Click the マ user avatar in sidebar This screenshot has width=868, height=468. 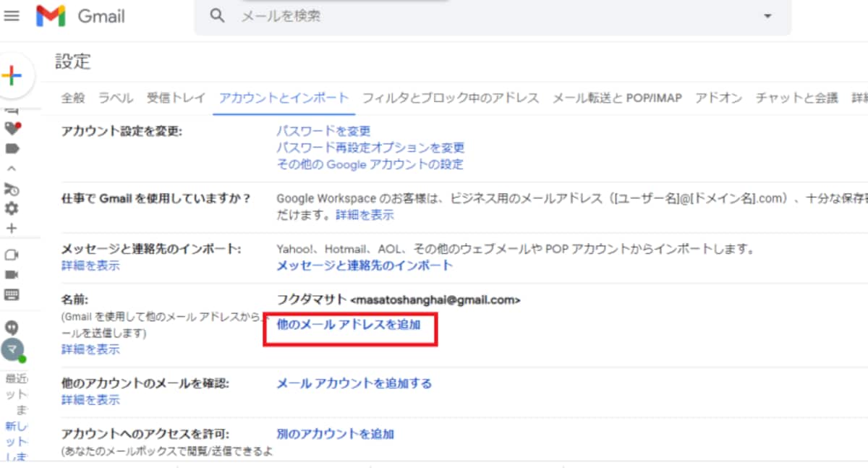coord(12,349)
